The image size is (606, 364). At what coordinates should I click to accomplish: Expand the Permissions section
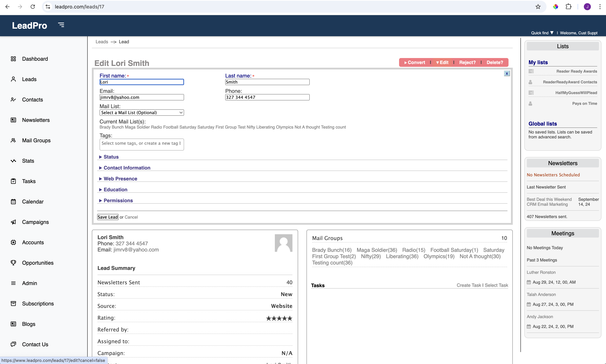coord(118,200)
